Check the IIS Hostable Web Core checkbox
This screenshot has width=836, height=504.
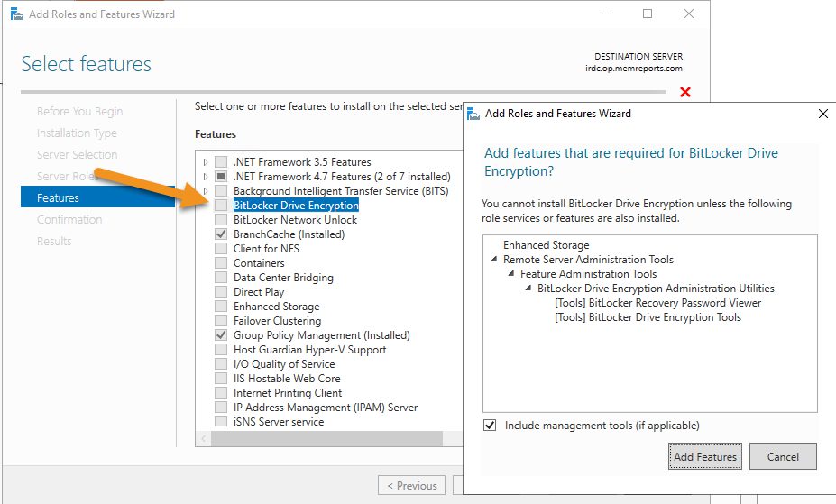click(x=221, y=379)
